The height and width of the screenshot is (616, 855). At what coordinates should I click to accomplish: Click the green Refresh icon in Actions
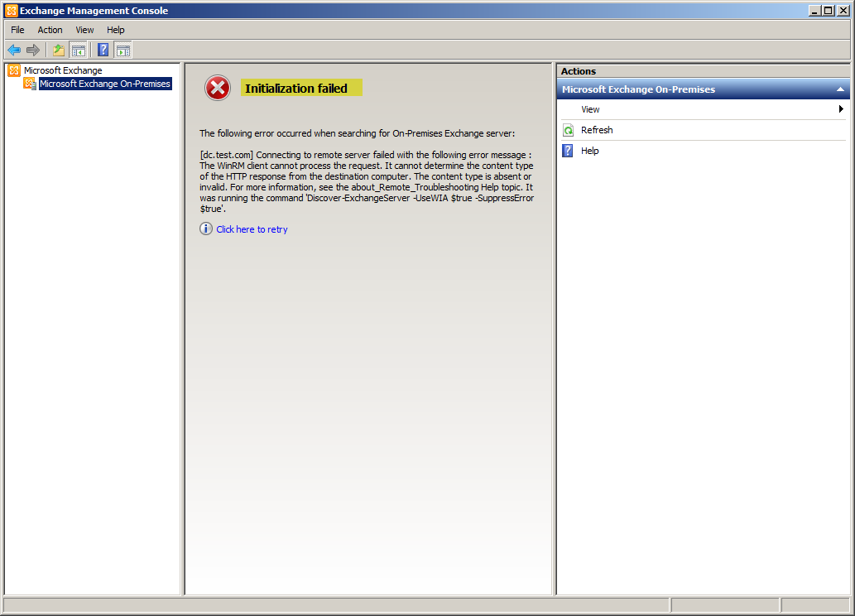tap(568, 130)
